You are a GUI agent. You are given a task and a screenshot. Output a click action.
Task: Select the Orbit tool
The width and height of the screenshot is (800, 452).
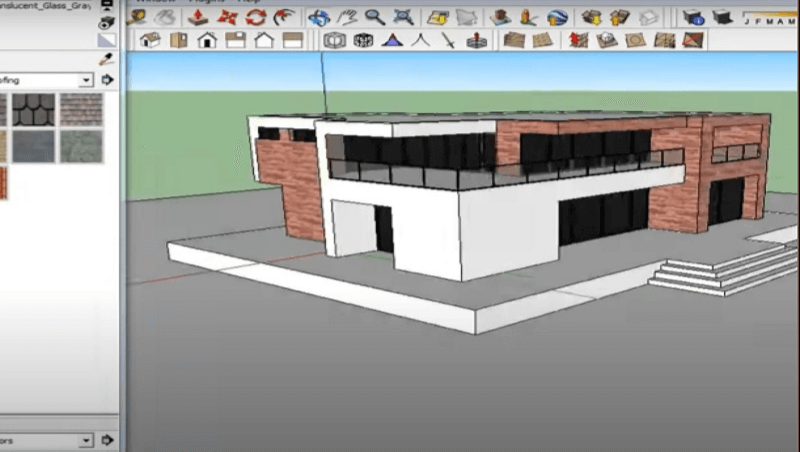pos(319,17)
